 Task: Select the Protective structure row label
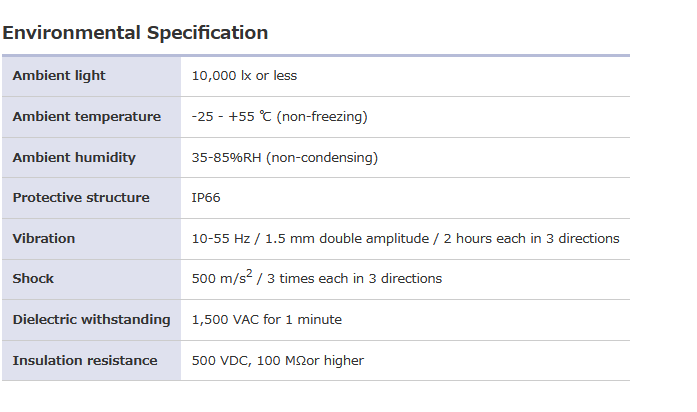tap(81, 198)
